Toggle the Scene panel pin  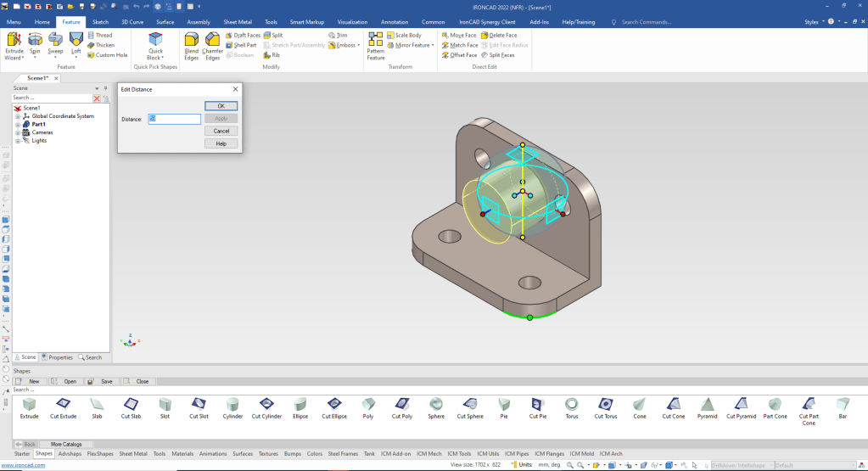pyautogui.click(x=105, y=87)
